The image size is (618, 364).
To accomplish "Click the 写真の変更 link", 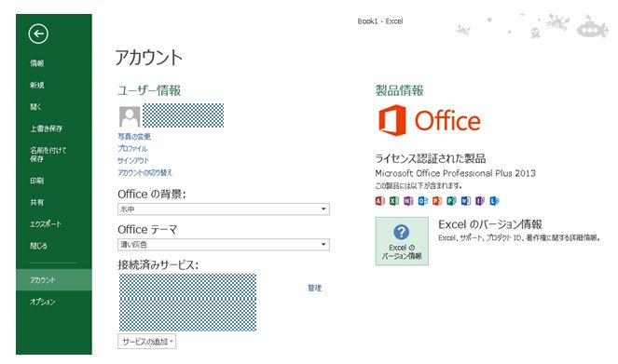I will pos(134,137).
